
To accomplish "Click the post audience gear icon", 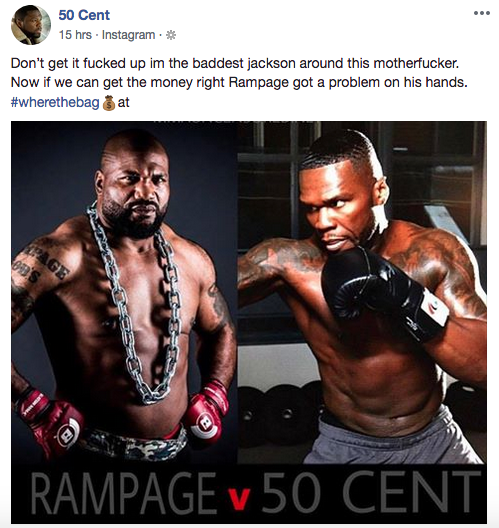I will [171, 35].
